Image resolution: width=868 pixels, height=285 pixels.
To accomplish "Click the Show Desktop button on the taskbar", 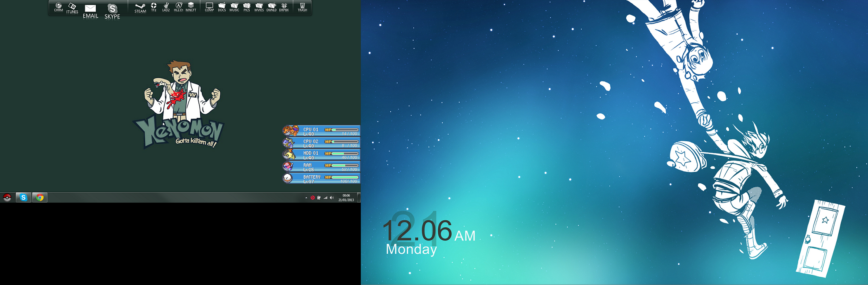I will point(359,198).
